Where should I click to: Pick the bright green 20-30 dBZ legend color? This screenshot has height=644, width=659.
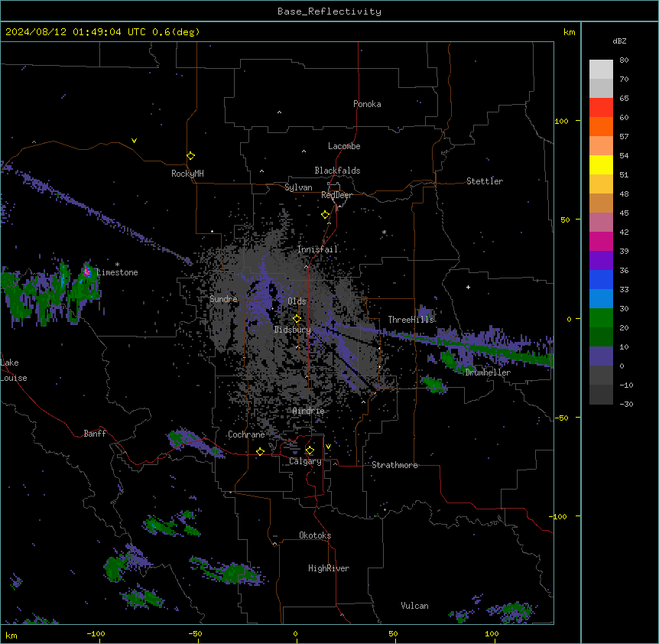tap(601, 318)
